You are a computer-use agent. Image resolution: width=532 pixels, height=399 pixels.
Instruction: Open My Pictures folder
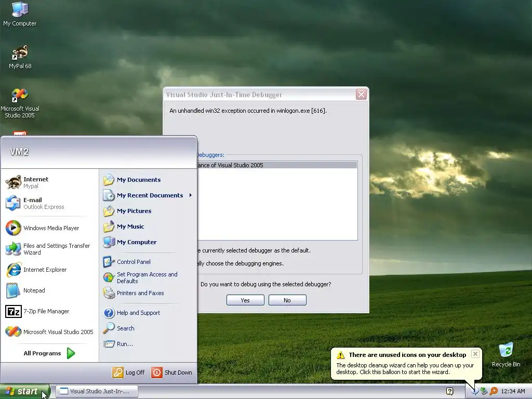tap(148, 211)
